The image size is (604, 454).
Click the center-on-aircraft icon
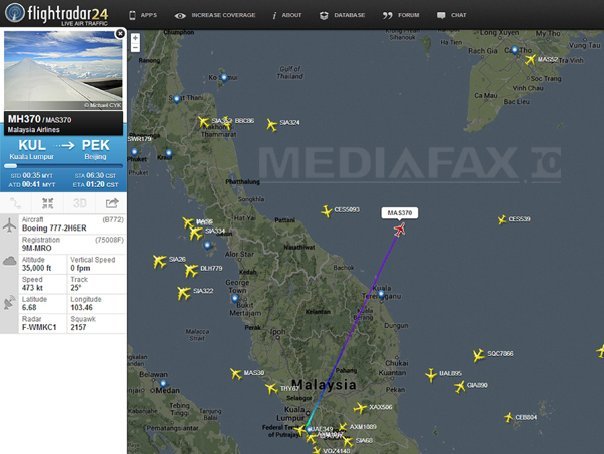[47, 203]
